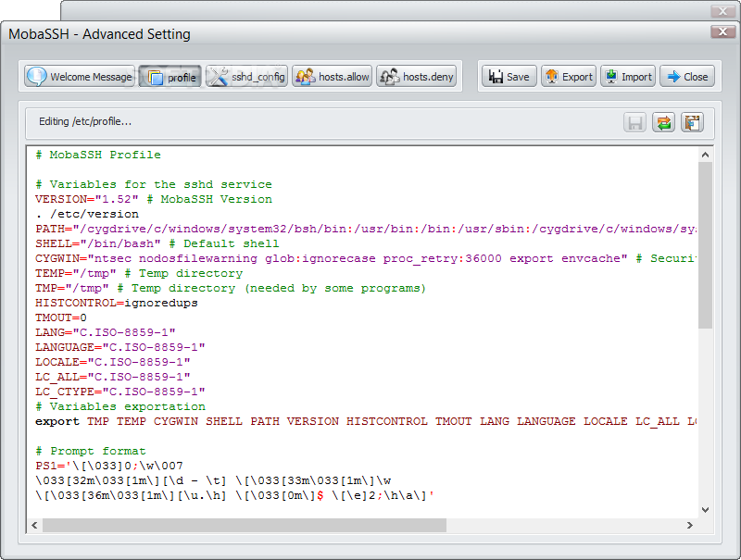This screenshot has height=560, width=741.
Task: Close the background window behind the dialog
Action: (x=722, y=11)
